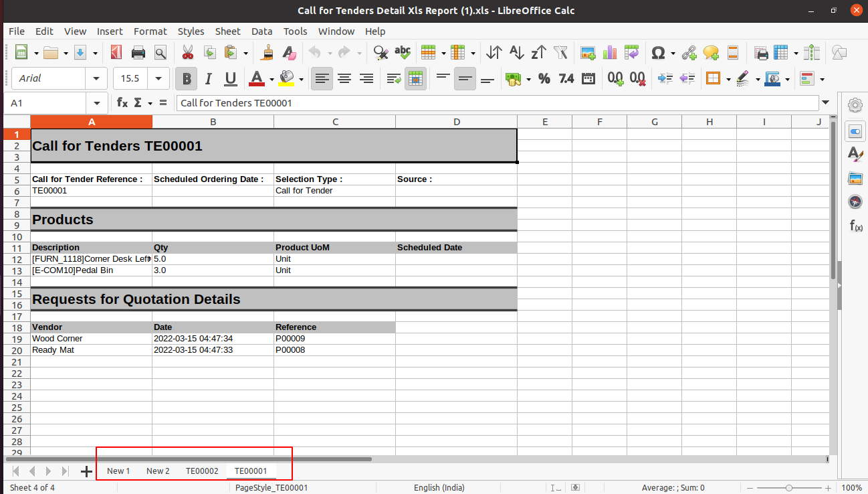The image size is (868, 494).
Task: Toggle Align Left
Action: [x=322, y=78]
